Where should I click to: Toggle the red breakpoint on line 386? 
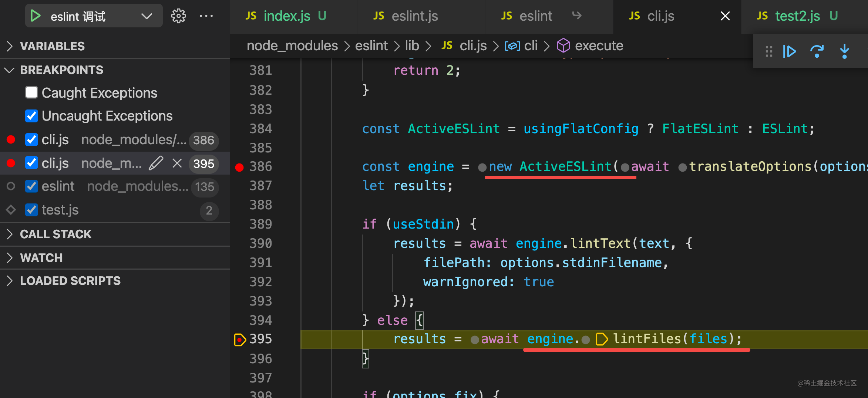pyautogui.click(x=239, y=167)
